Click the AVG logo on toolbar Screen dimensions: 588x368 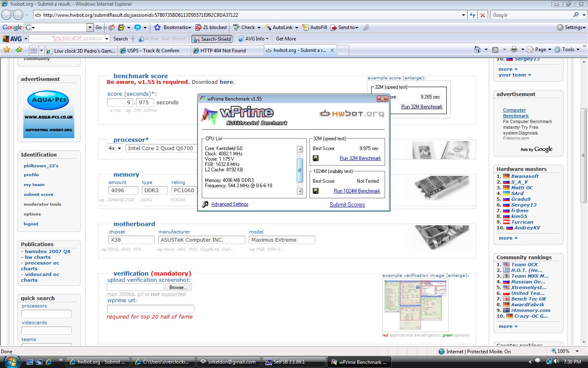12,39
